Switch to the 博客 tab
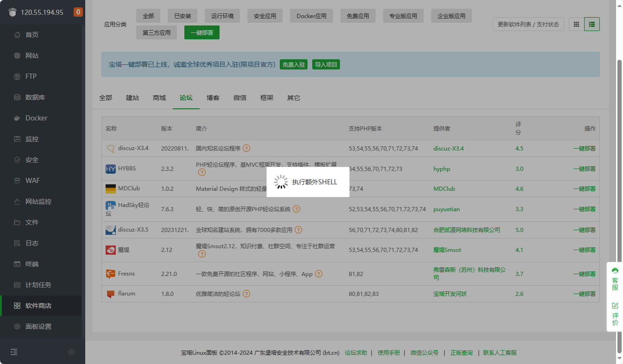Viewport: 623px width, 364px height. pyautogui.click(x=213, y=98)
